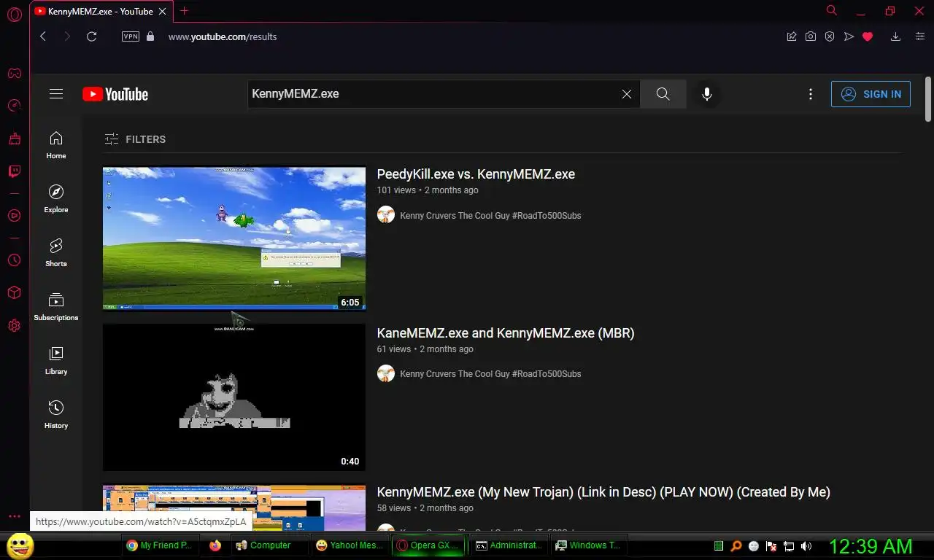934x560 pixels.
Task: Switch to Yahoo! Messenger taskbar item
Action: pos(350,545)
